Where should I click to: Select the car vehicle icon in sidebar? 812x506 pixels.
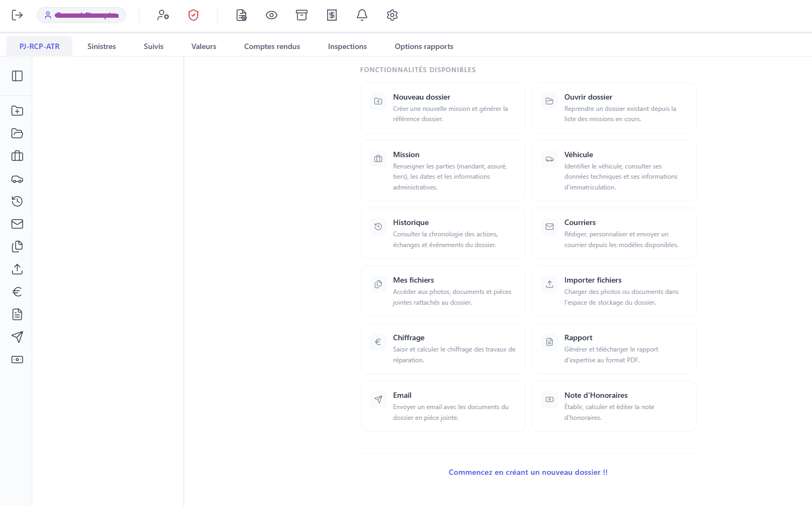[x=17, y=179]
